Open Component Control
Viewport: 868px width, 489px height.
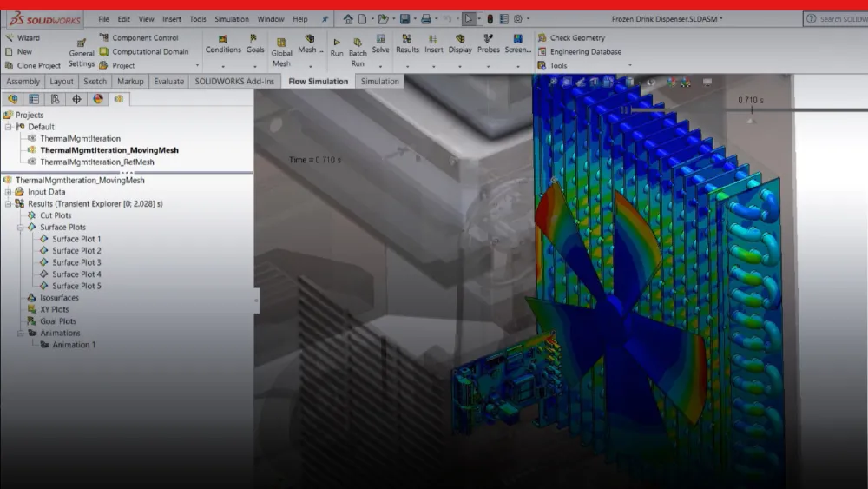(x=139, y=37)
